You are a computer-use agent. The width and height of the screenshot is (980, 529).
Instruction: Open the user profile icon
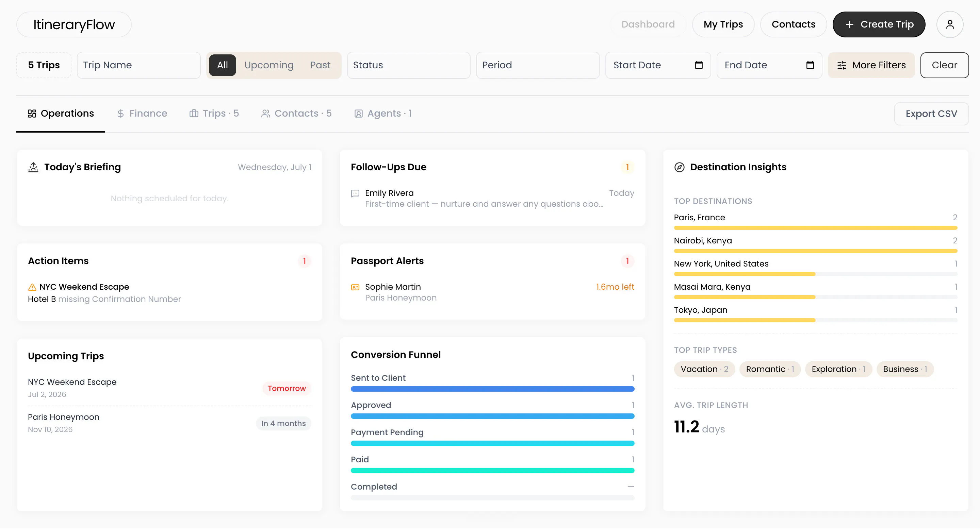[x=950, y=24]
